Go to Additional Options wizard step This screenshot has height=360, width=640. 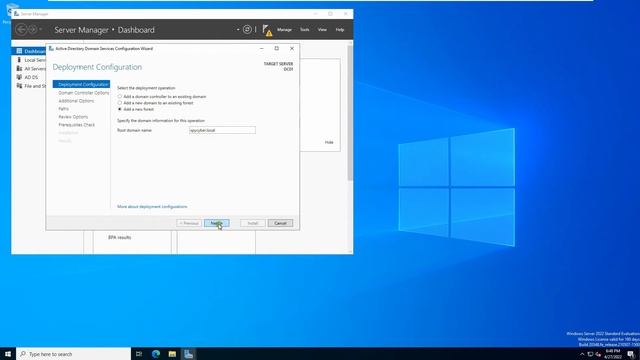point(76,101)
